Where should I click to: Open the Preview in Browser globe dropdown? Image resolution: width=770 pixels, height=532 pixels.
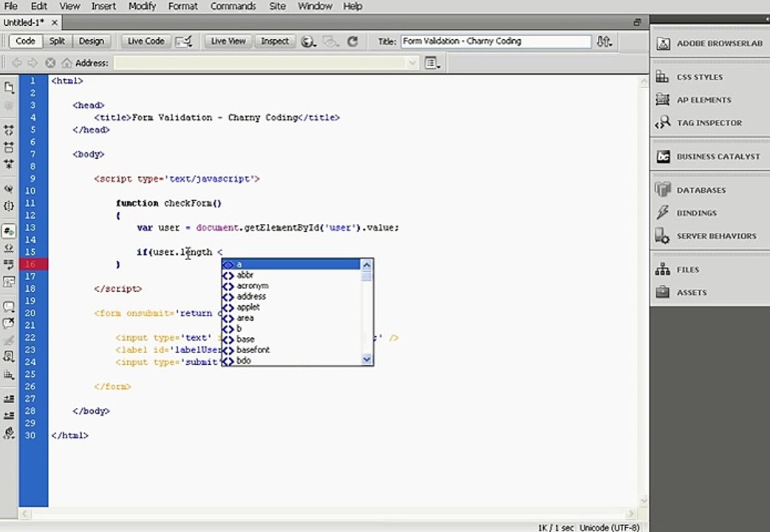click(x=308, y=42)
